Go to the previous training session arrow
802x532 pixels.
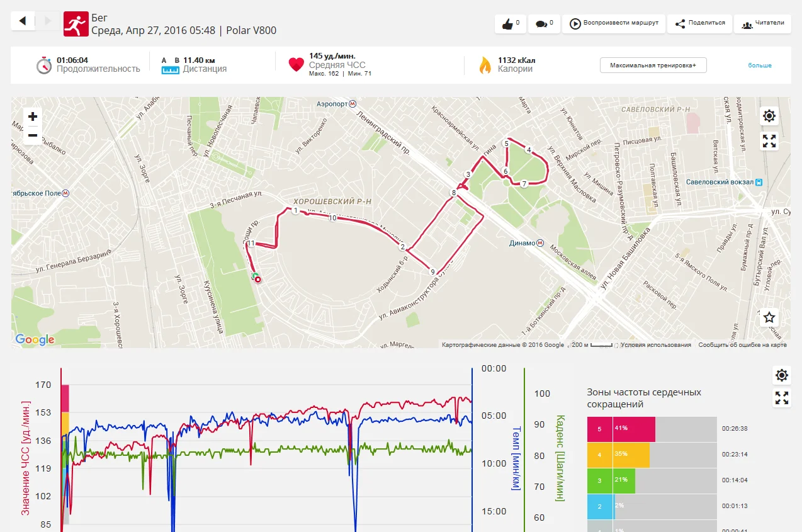click(x=23, y=21)
